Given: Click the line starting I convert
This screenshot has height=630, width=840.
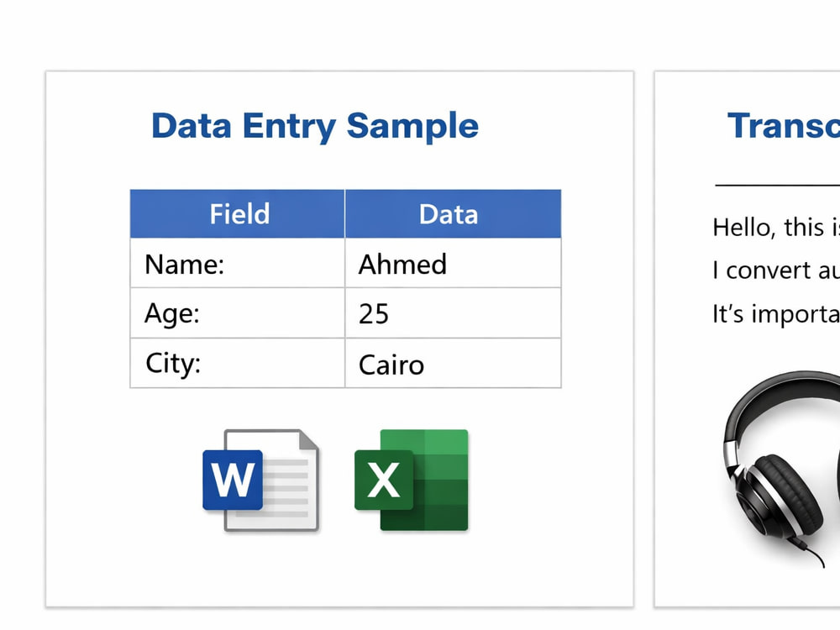Looking at the screenshot, I should pos(775,270).
